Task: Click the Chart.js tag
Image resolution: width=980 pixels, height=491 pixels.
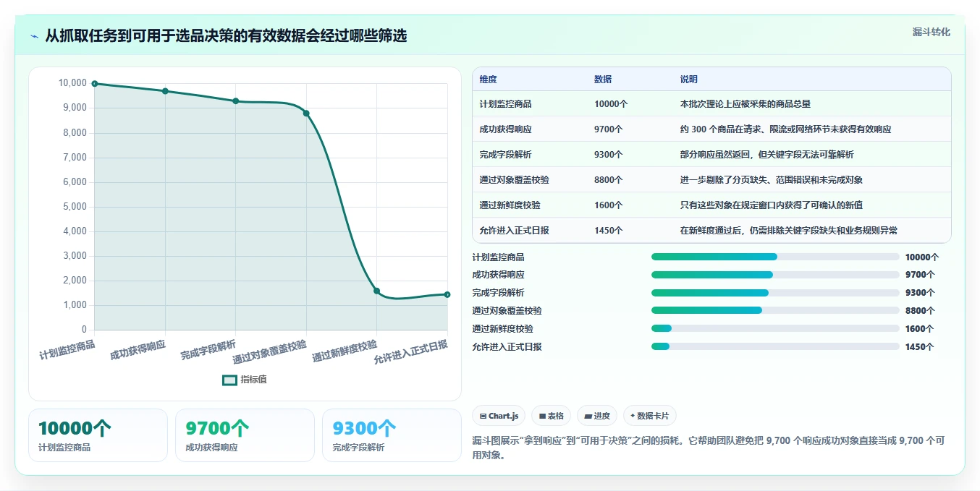Action: click(499, 416)
